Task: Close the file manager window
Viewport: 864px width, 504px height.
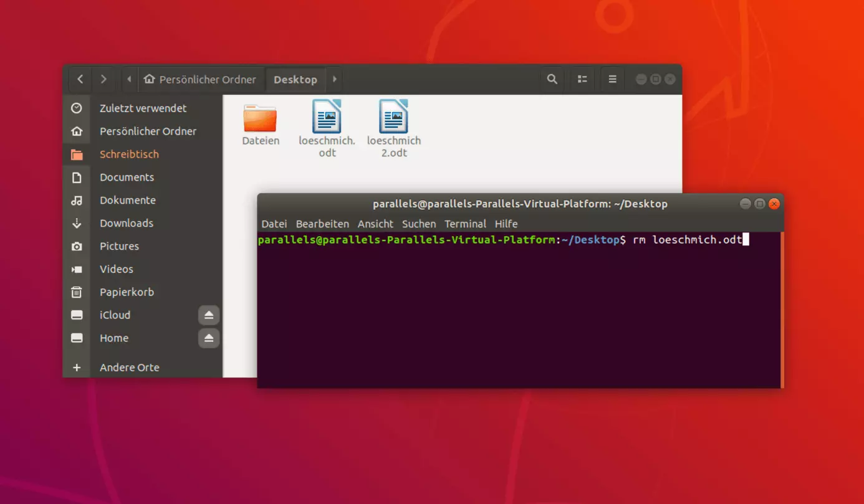Action: [x=670, y=79]
